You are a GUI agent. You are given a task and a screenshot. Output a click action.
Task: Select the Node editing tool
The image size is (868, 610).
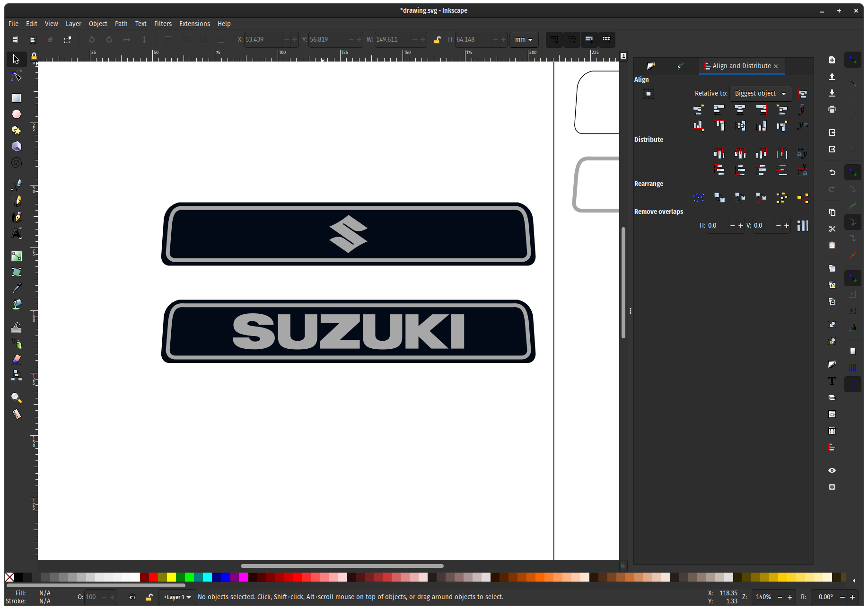[x=17, y=76]
